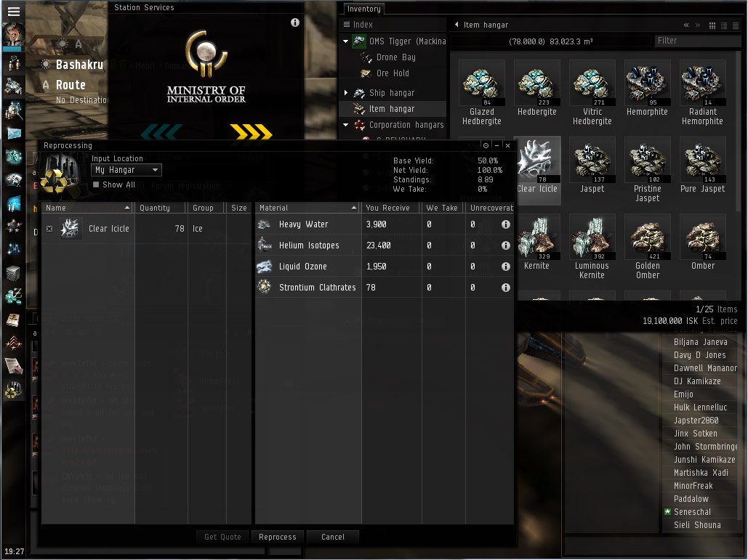This screenshot has width=748, height=560.
Task: Open the mail envelope icon
Action: coord(13,133)
